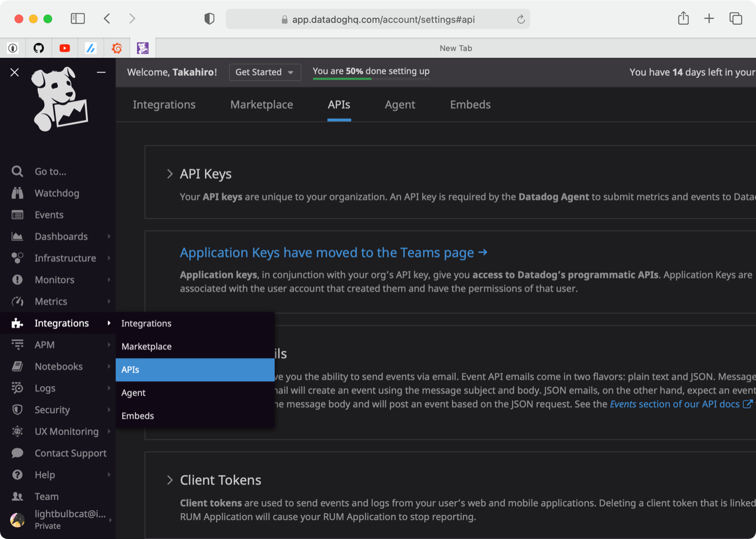Screen dimensions: 756x539
Task: Click the Monitors alert icon
Action: 17,279
